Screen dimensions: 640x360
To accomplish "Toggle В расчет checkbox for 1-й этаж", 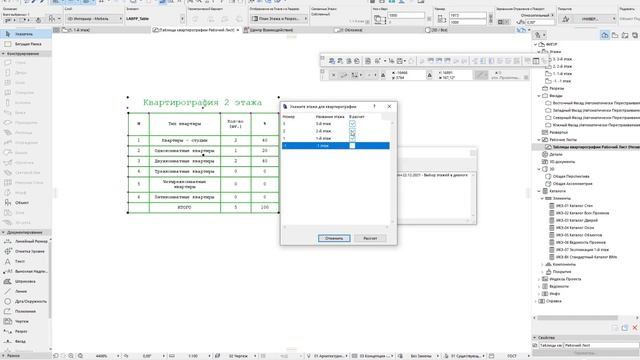I will click(x=352, y=138).
